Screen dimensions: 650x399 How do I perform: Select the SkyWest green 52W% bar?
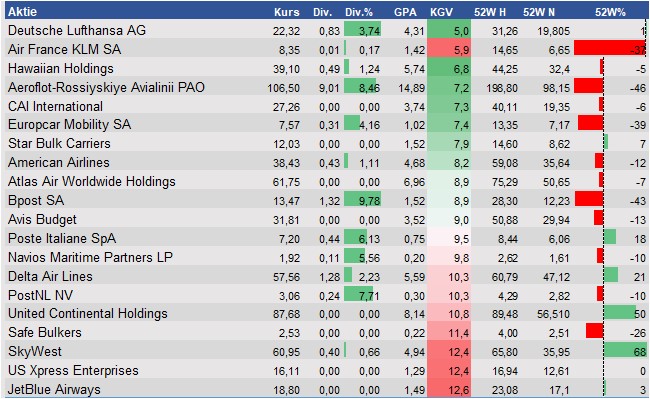pos(625,351)
